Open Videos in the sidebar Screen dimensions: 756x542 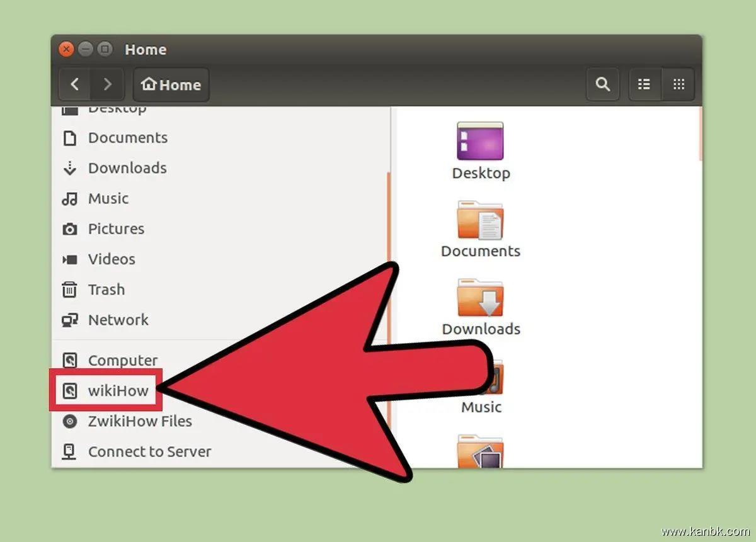click(x=111, y=259)
